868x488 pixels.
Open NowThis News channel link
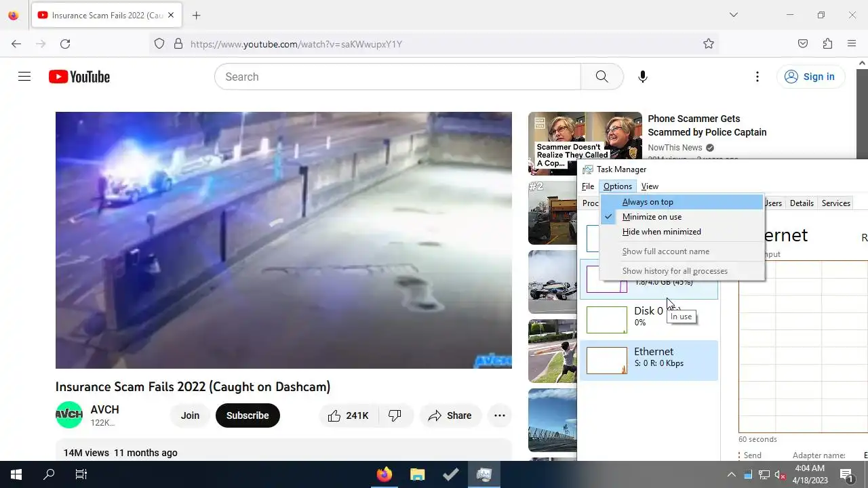(675, 148)
